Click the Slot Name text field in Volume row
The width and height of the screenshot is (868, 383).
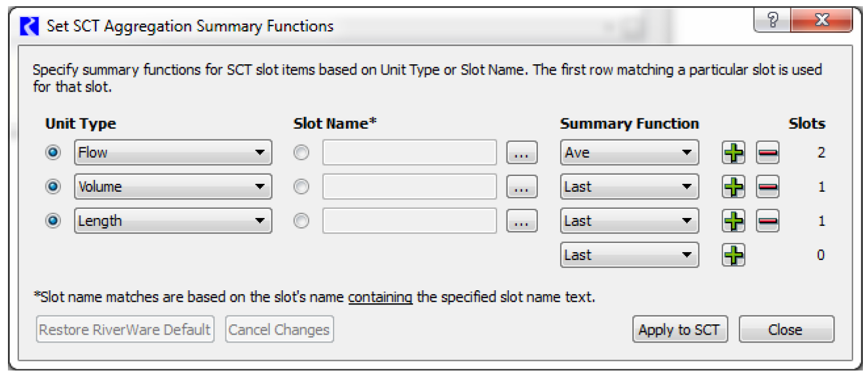coord(410,187)
